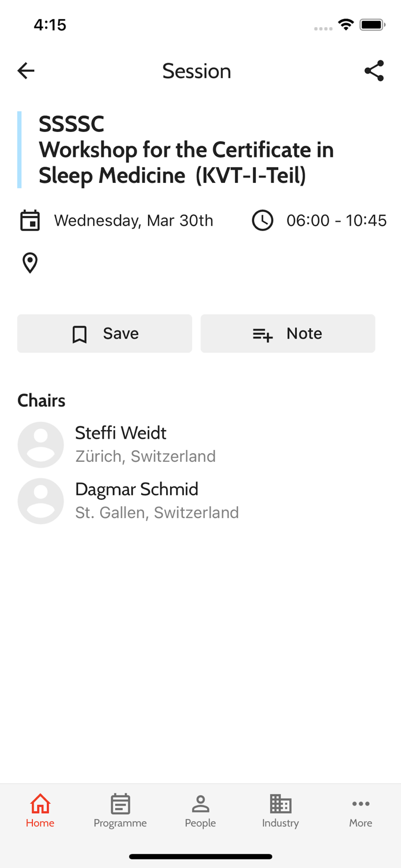Toggle Save for this session

tap(104, 333)
